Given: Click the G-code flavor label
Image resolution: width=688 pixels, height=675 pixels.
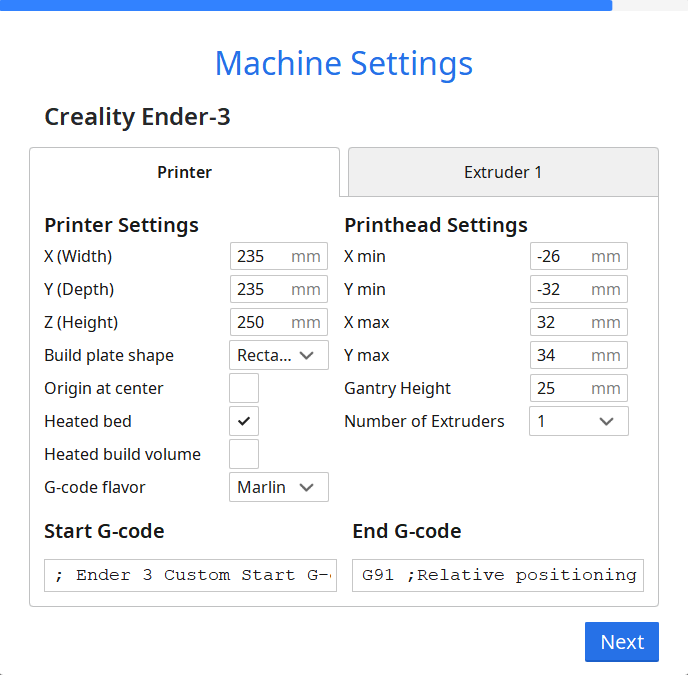Looking at the screenshot, I should tap(95, 487).
